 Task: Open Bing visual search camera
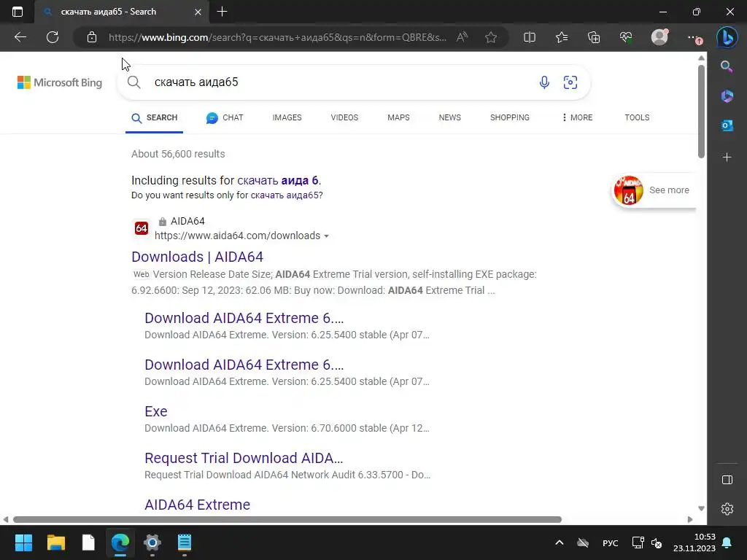click(570, 82)
